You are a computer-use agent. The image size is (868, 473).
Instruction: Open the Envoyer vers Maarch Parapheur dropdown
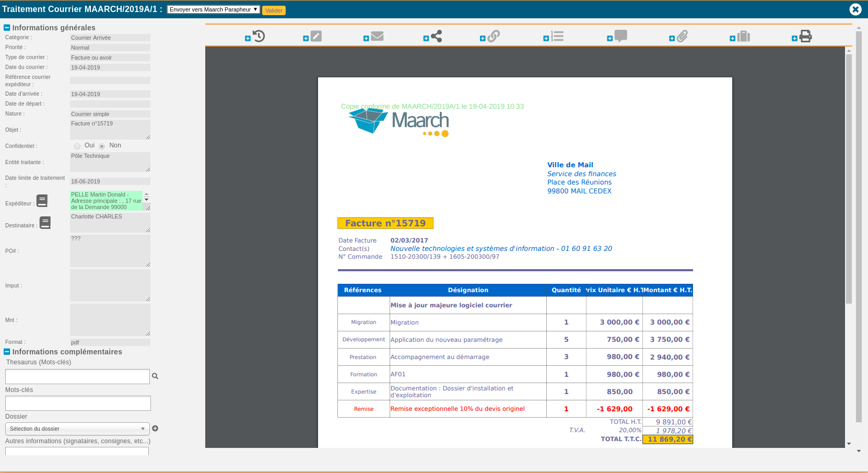(213, 9)
